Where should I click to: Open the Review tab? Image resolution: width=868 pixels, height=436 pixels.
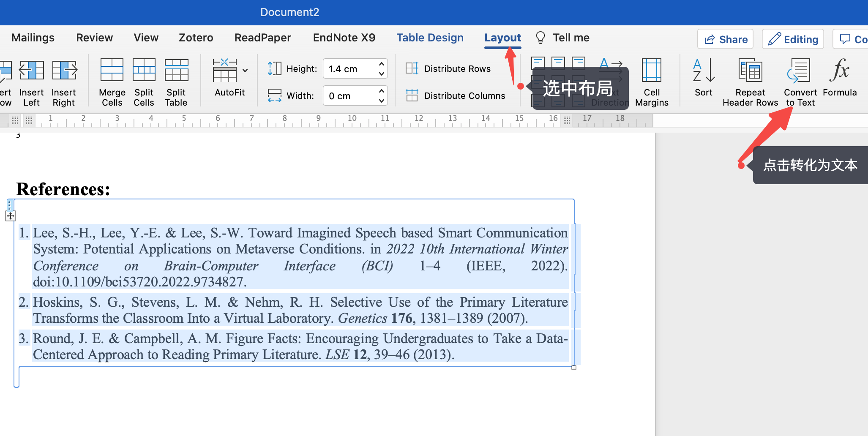point(95,38)
